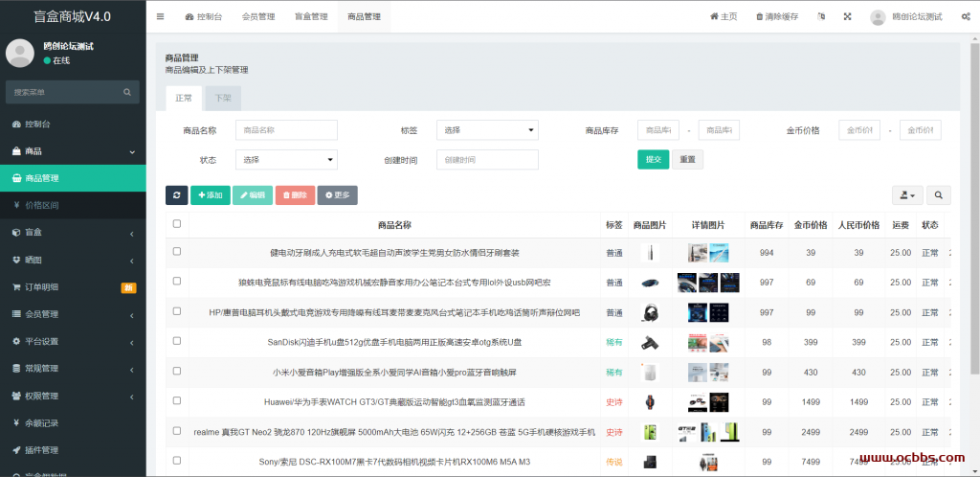Screen dimensions: 980x477
Task: Select the 商品管理 top tab
Action: [364, 17]
